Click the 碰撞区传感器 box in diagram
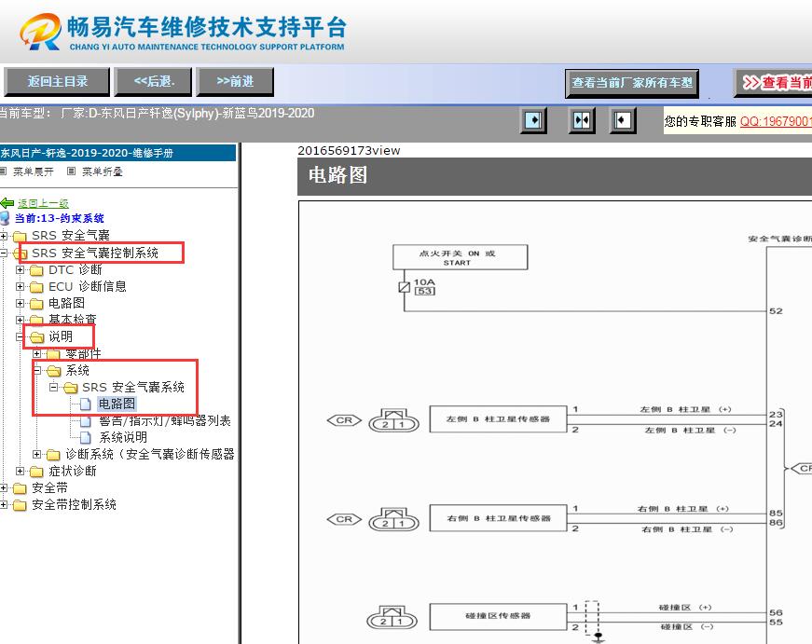812x644 pixels. coord(498,616)
